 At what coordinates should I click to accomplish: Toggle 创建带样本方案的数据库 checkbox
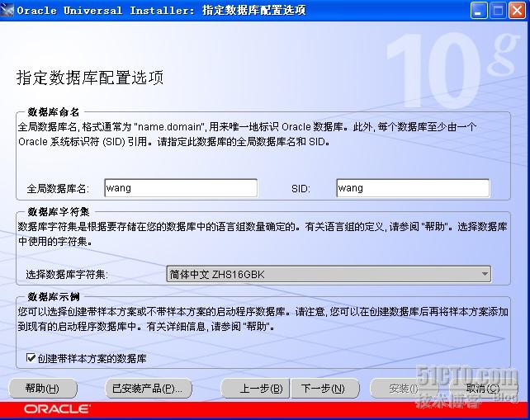pyautogui.click(x=31, y=357)
